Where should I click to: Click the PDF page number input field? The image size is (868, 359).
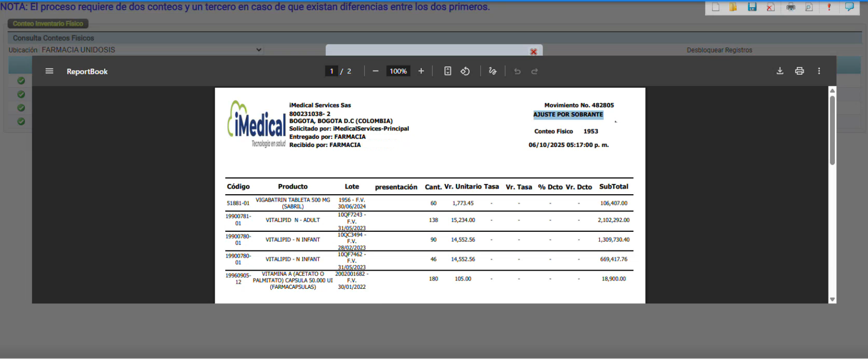tap(332, 71)
